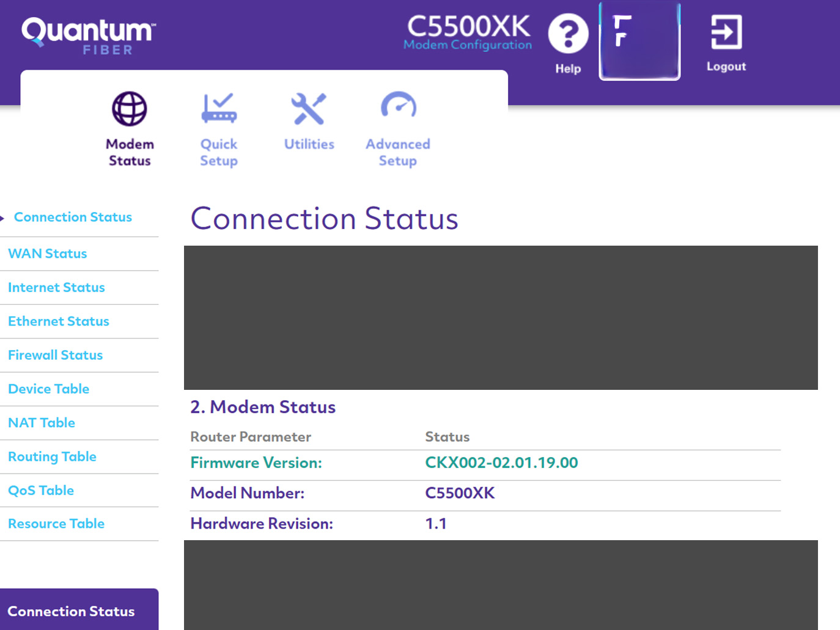Click the Firmware Version value CKX002-02.01.19.00
This screenshot has height=630, width=840.
click(501, 463)
